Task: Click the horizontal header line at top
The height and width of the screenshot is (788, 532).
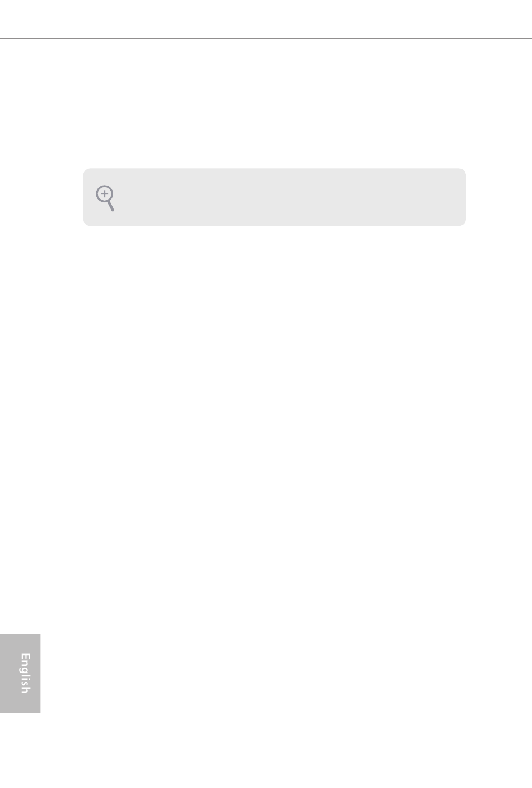Action: tap(266, 38)
